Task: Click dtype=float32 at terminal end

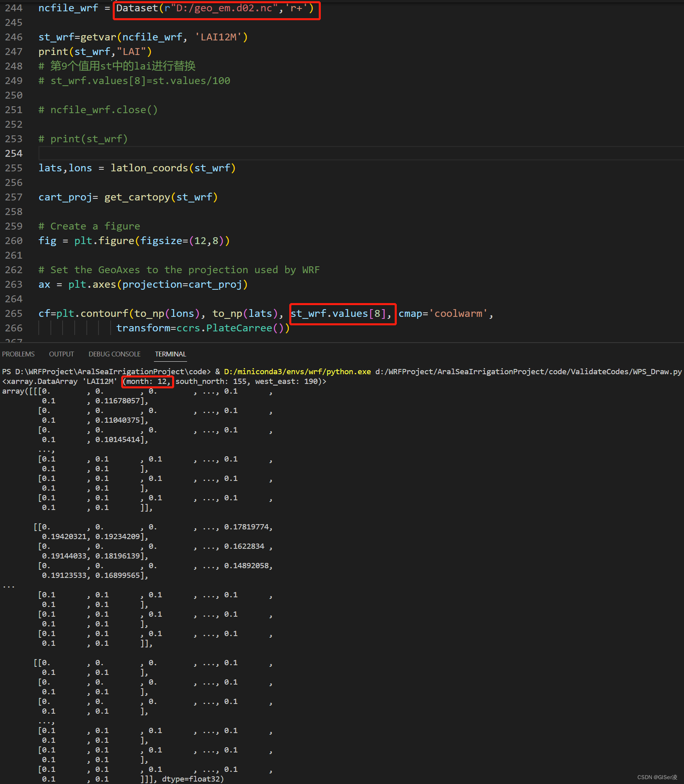Action: coord(190,779)
